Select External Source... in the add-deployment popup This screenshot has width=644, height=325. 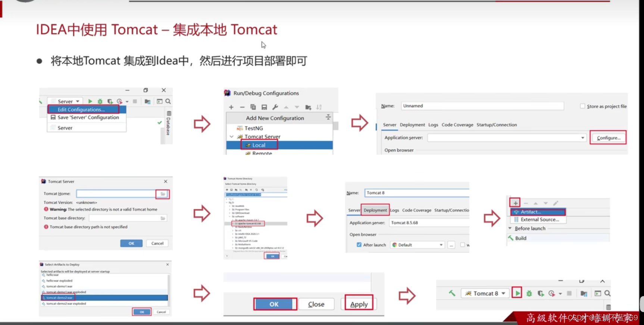tap(538, 220)
